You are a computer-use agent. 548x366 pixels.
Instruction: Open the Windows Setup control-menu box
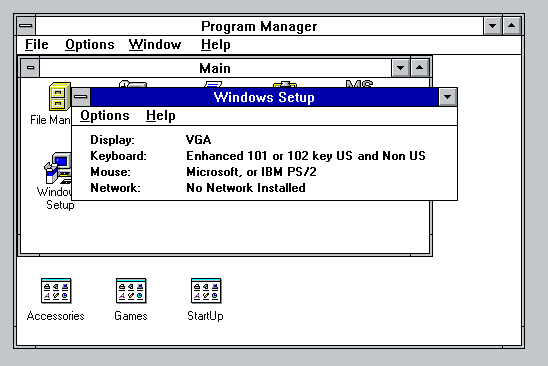81,97
